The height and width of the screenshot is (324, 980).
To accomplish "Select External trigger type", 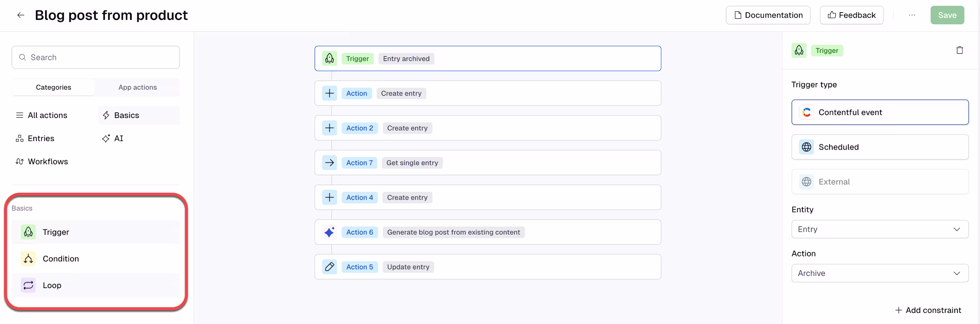I will [x=880, y=182].
